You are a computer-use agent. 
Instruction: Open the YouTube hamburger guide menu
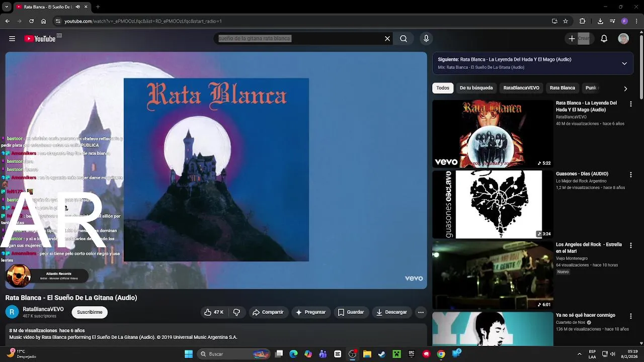[12, 39]
